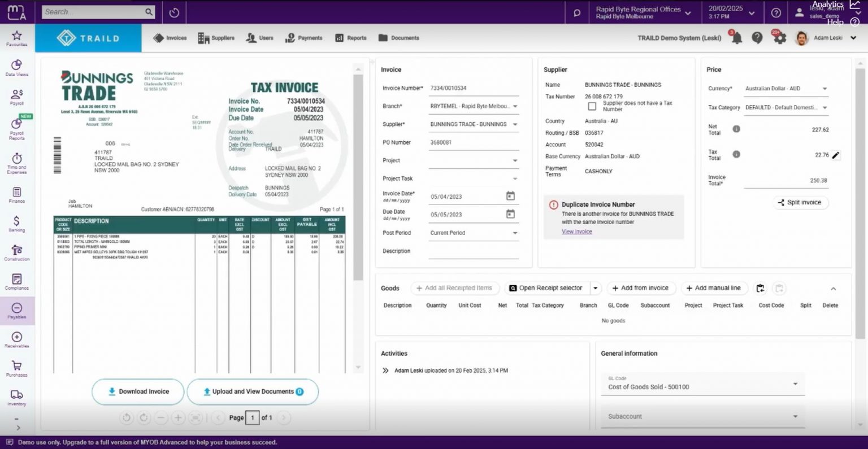Viewport: 868px width, 449px height.
Task: Open the Payments menu
Action: click(304, 38)
